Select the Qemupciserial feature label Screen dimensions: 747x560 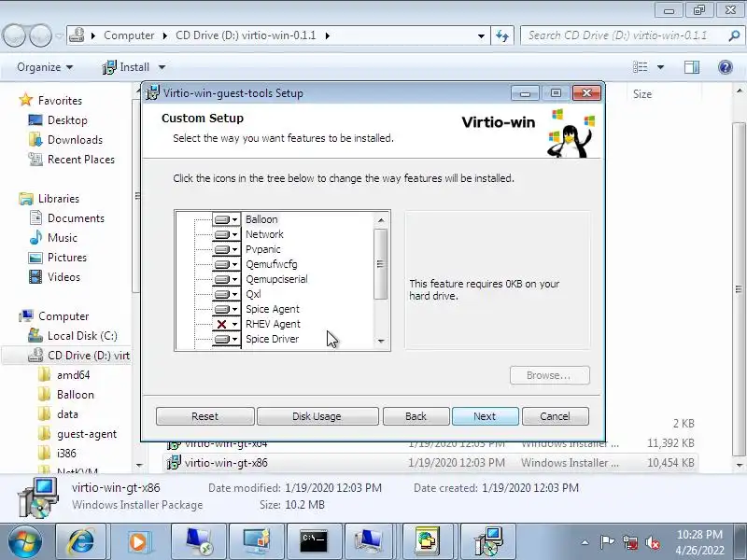276,279
